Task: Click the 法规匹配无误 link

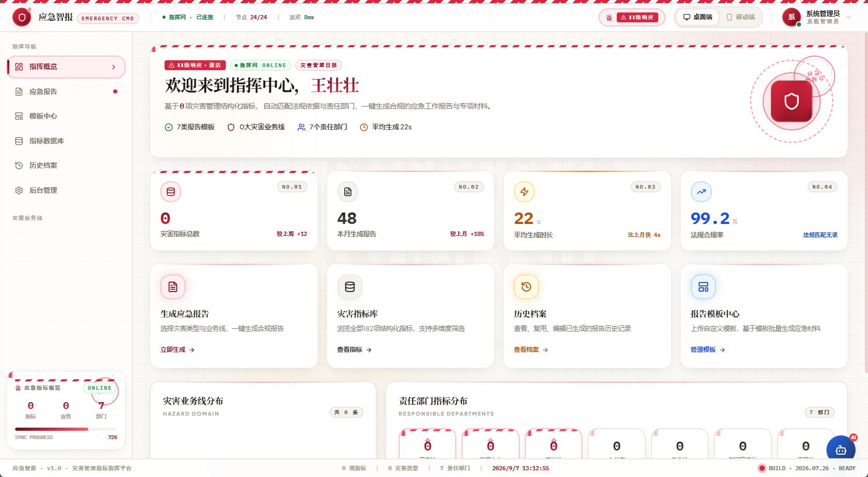Action: point(820,235)
